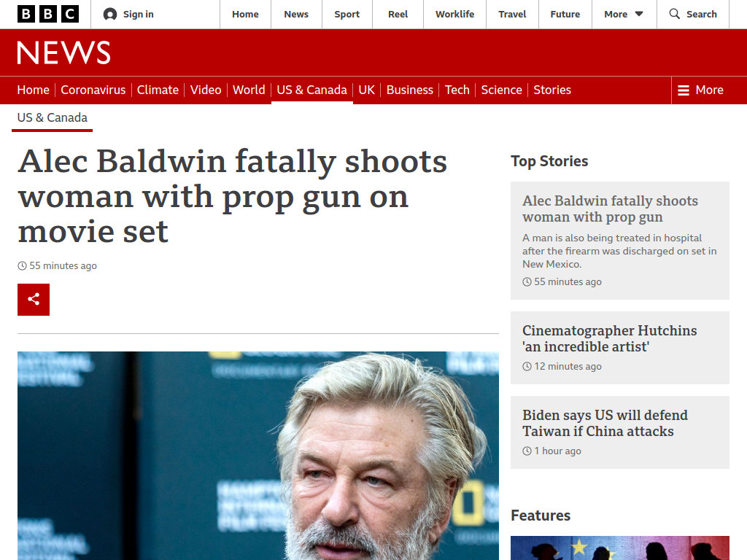
Task: Open the Travel section
Action: pyautogui.click(x=512, y=15)
